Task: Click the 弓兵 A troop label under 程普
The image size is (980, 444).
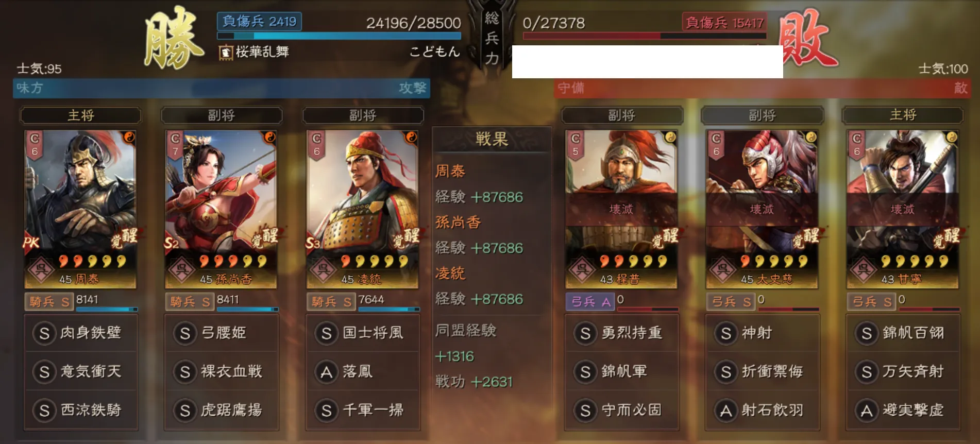Action: point(590,302)
